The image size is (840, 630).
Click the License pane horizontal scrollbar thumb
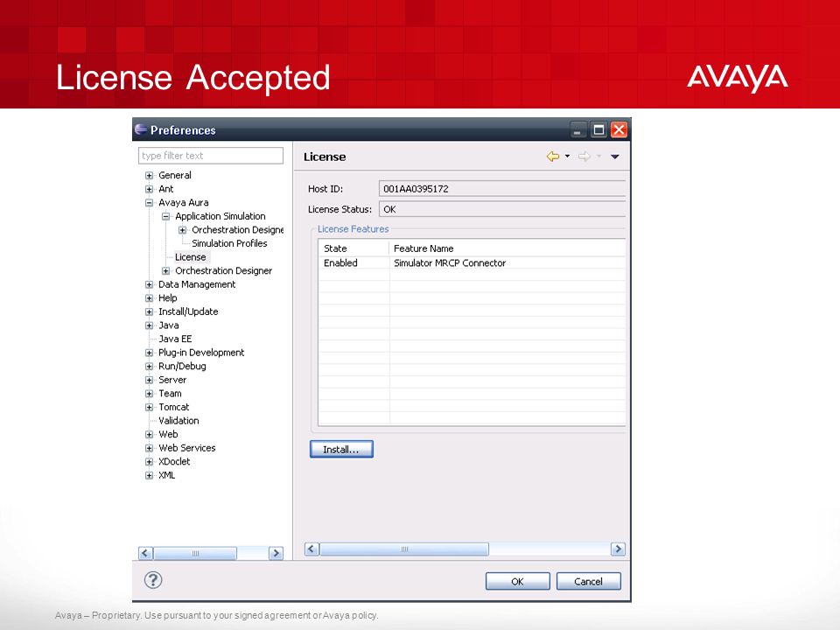(x=404, y=549)
